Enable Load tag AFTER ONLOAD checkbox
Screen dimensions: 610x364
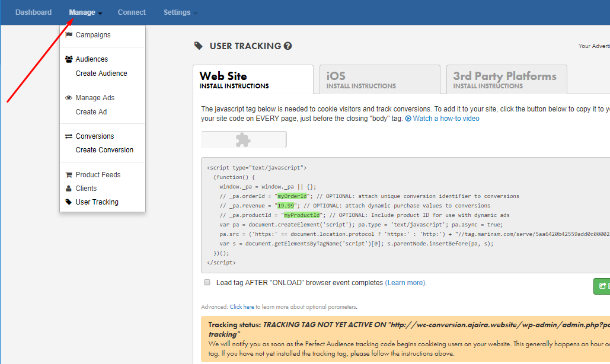point(207,282)
